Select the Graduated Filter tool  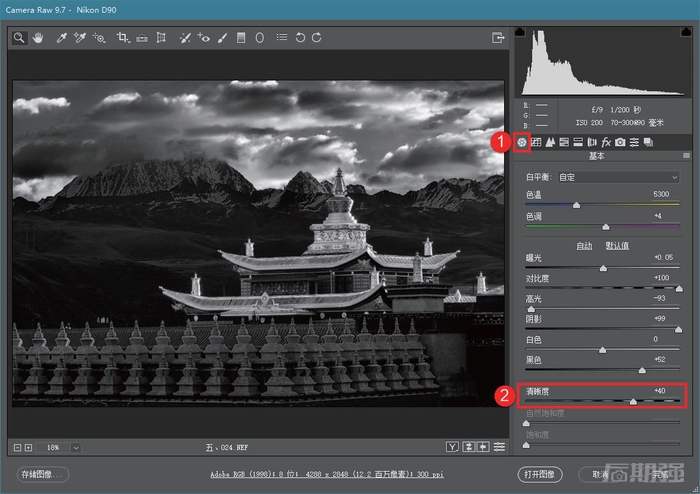click(x=241, y=38)
